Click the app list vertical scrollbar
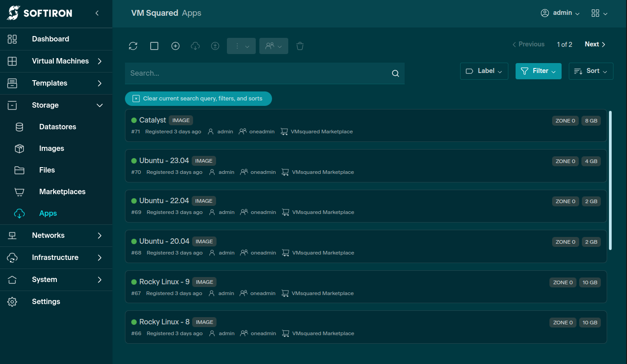Viewport: 627px width, 364px height. click(610, 180)
